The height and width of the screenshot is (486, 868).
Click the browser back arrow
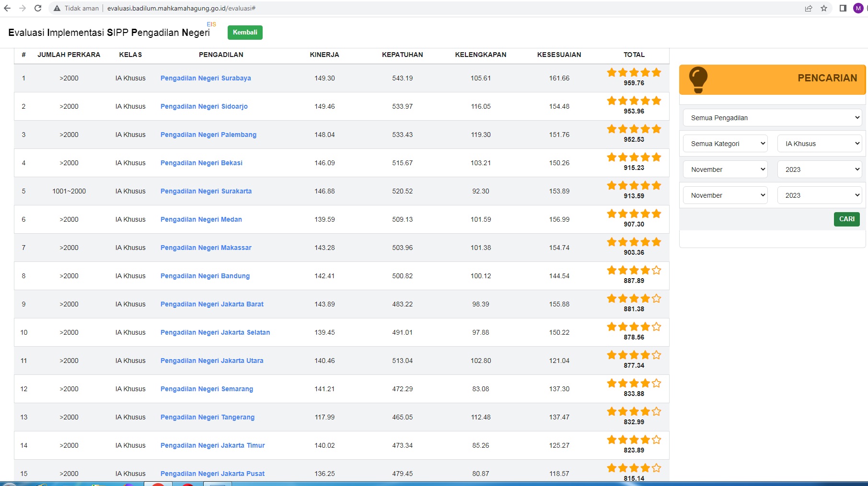[x=7, y=8]
